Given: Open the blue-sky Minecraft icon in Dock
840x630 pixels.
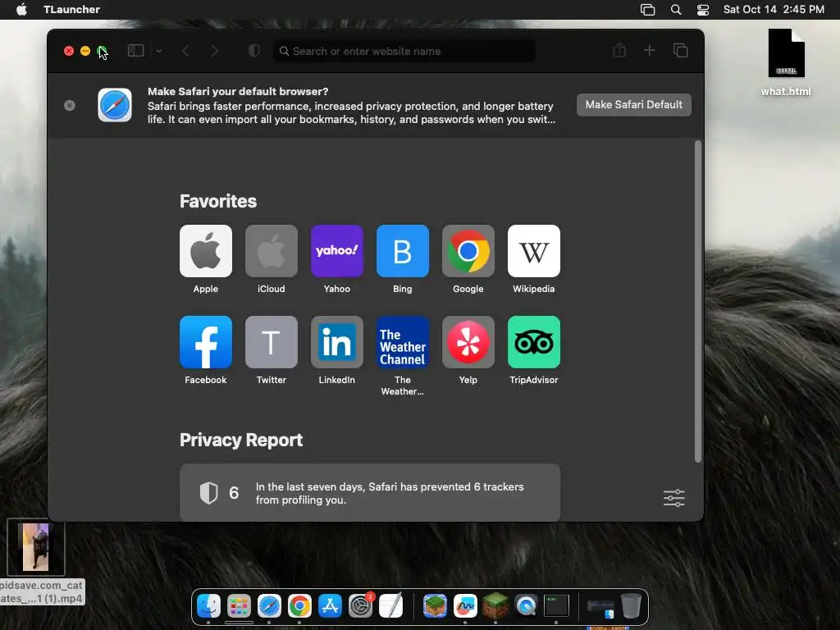Looking at the screenshot, I should click(x=435, y=606).
